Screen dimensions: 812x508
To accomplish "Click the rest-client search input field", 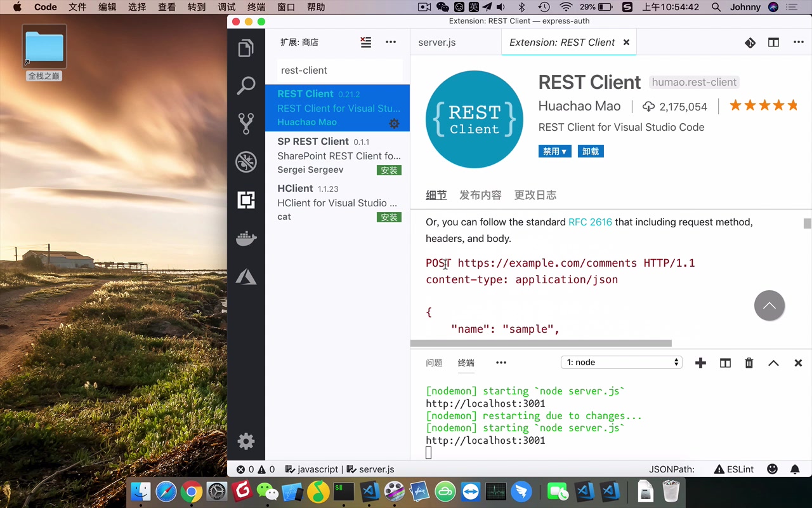I will click(340, 70).
